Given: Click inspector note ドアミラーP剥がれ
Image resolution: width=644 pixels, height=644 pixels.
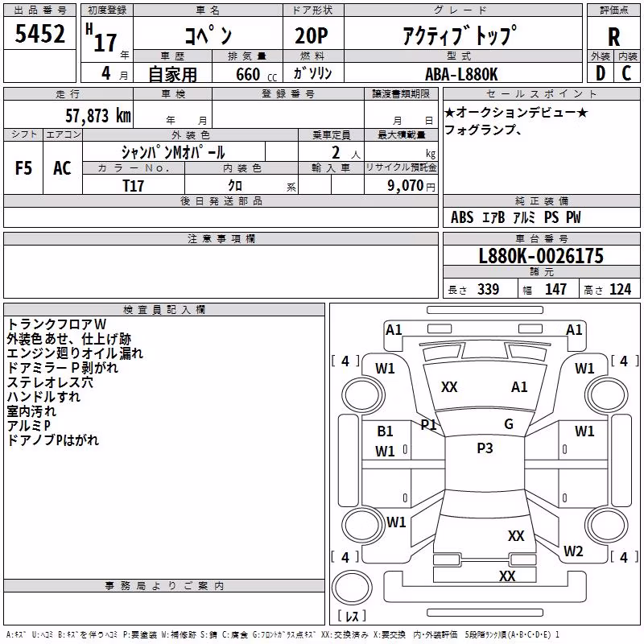Looking at the screenshot, I should coord(63,368).
